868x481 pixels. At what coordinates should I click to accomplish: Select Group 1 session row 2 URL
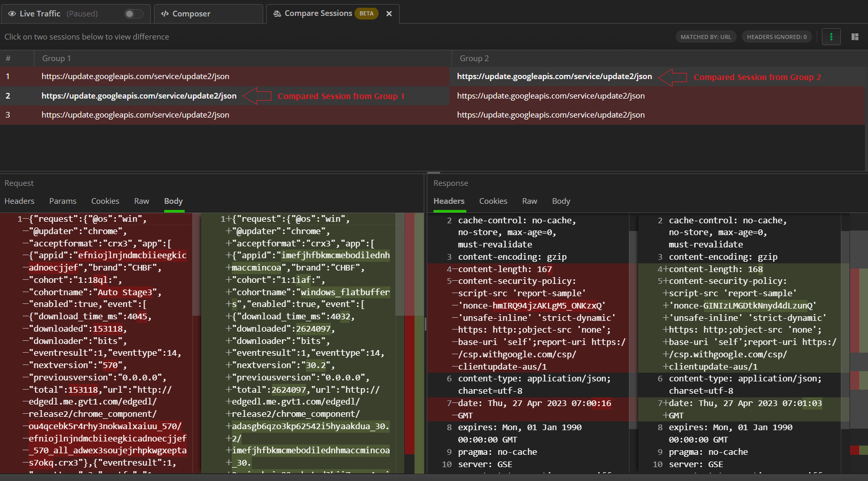pyautogui.click(x=139, y=96)
